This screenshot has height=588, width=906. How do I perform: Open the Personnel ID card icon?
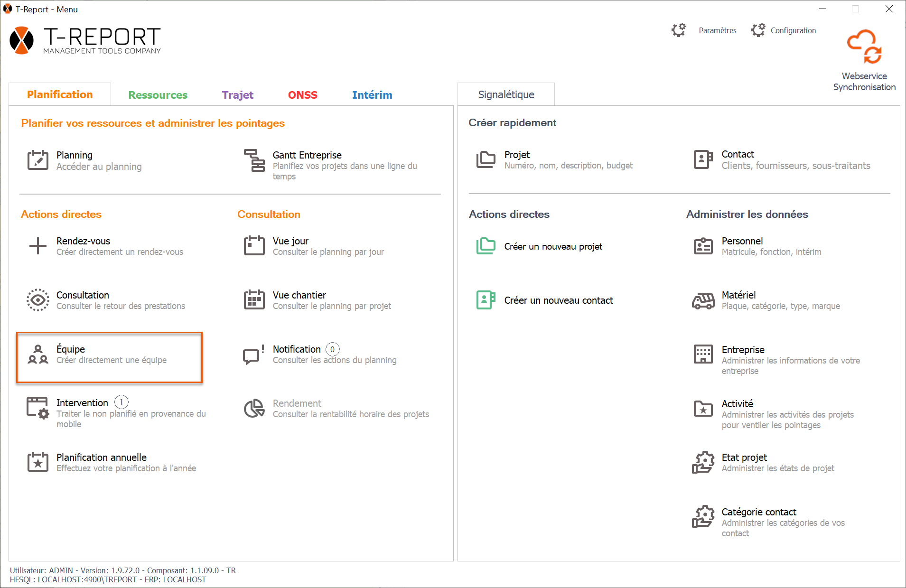[x=703, y=246]
